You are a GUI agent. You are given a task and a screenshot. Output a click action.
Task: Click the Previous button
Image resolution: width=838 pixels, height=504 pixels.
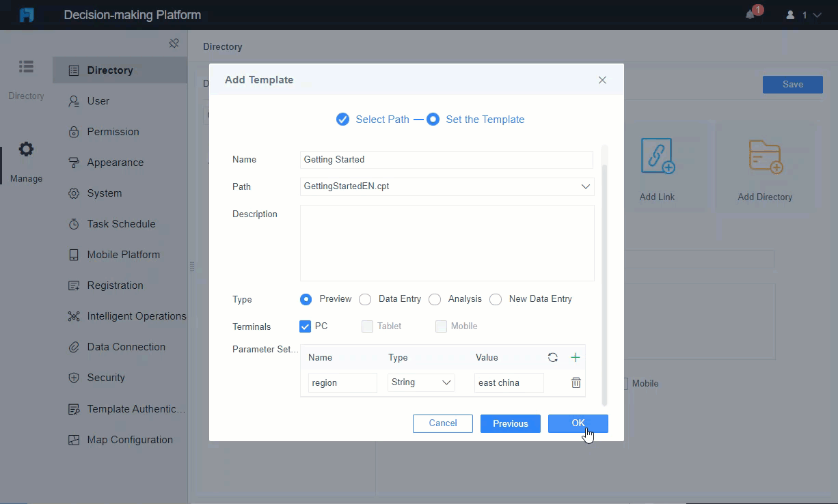coord(511,423)
